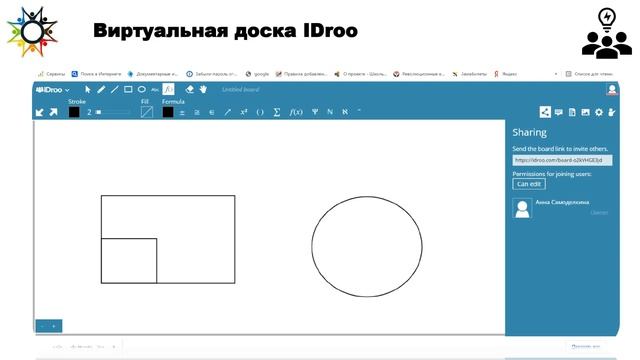Open the account profile avatar
640x360 pixels.
(611, 90)
